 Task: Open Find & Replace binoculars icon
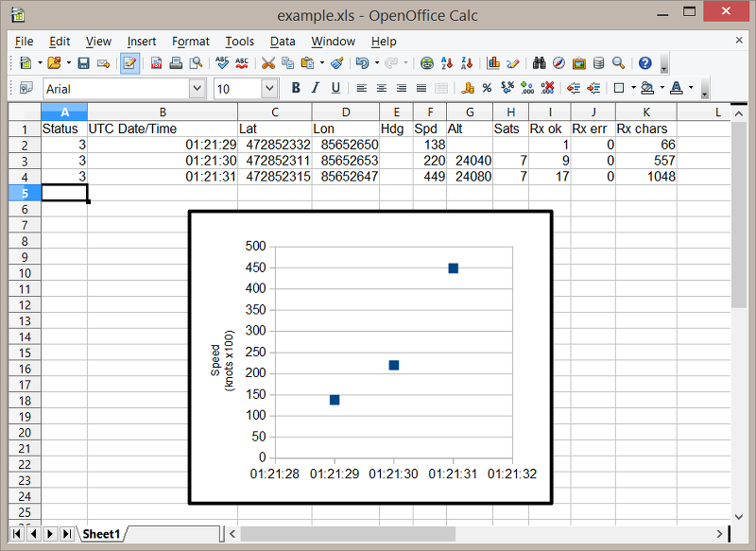(540, 63)
